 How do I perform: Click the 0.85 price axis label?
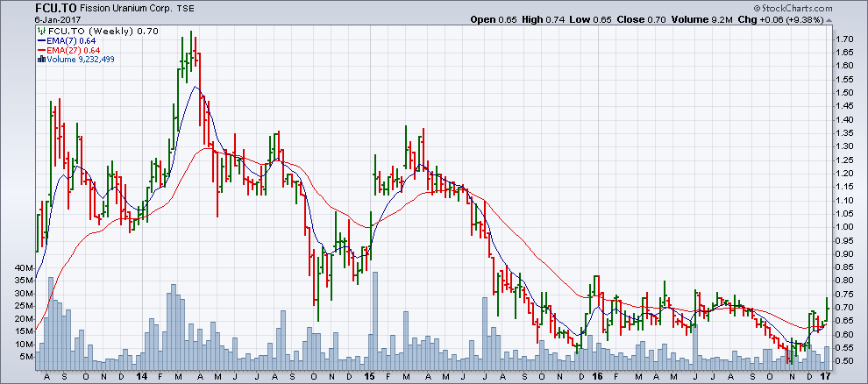tap(844, 267)
